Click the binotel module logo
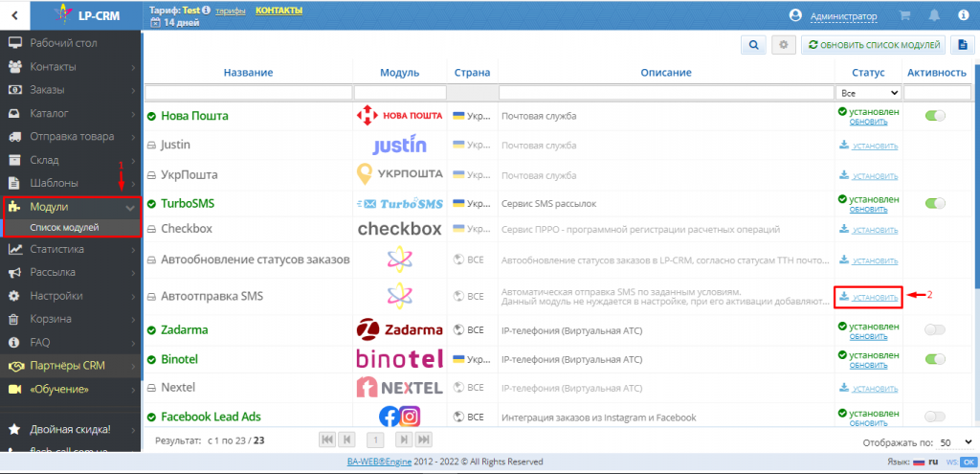Image resolution: width=980 pixels, height=474 pixels. click(399, 359)
